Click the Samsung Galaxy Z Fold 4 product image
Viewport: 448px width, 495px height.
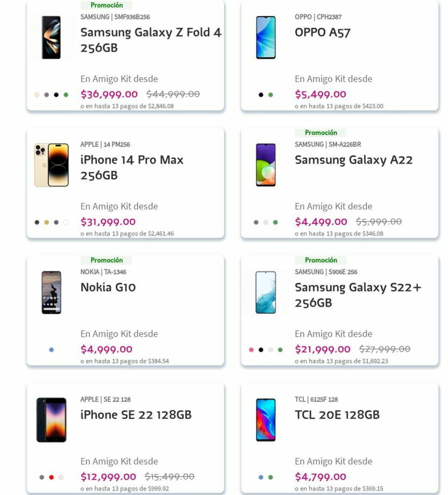(x=51, y=38)
